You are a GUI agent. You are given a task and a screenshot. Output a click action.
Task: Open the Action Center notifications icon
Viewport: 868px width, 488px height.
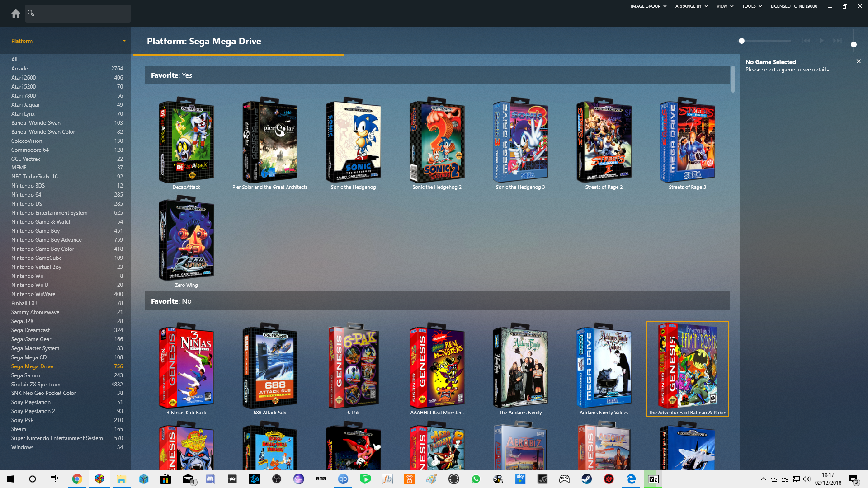[x=854, y=479]
